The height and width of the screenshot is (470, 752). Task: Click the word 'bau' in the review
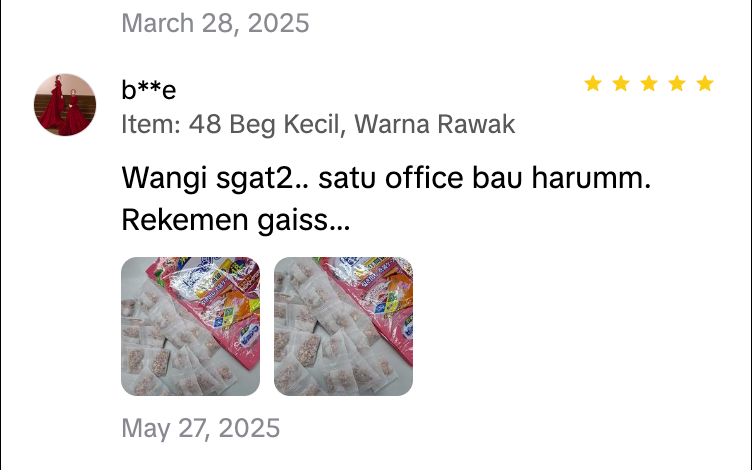(497, 177)
